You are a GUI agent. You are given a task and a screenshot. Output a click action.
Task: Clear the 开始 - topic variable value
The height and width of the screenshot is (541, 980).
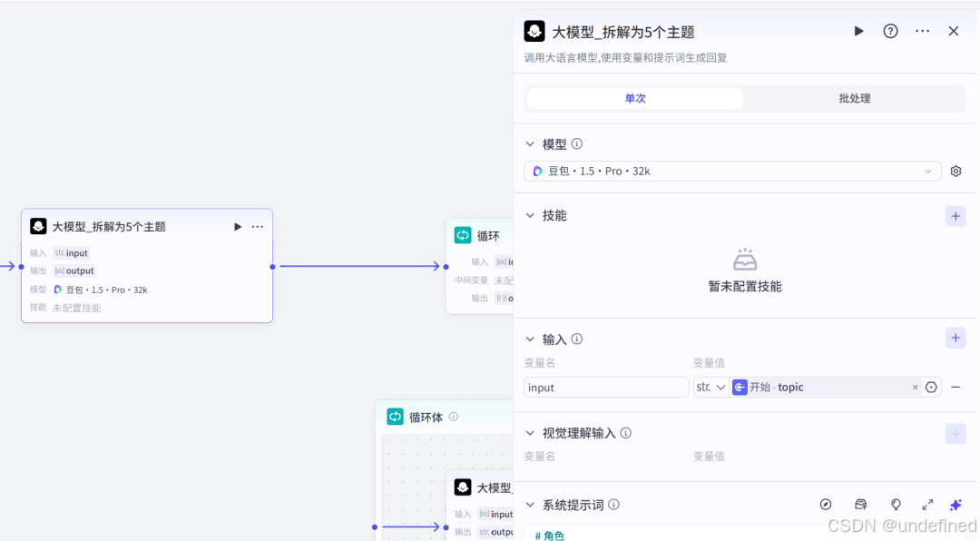pos(915,388)
